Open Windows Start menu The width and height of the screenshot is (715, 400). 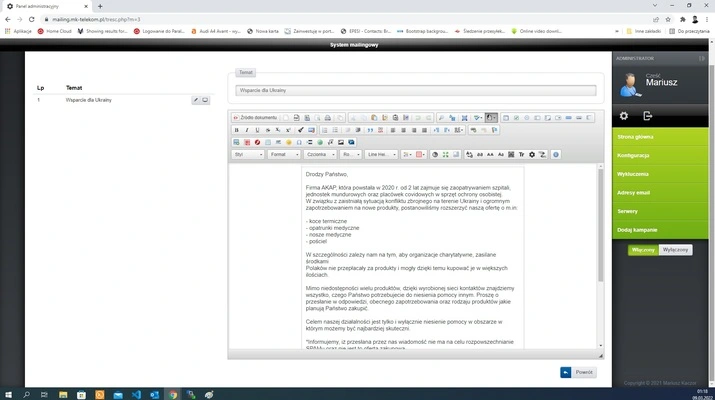click(8, 395)
